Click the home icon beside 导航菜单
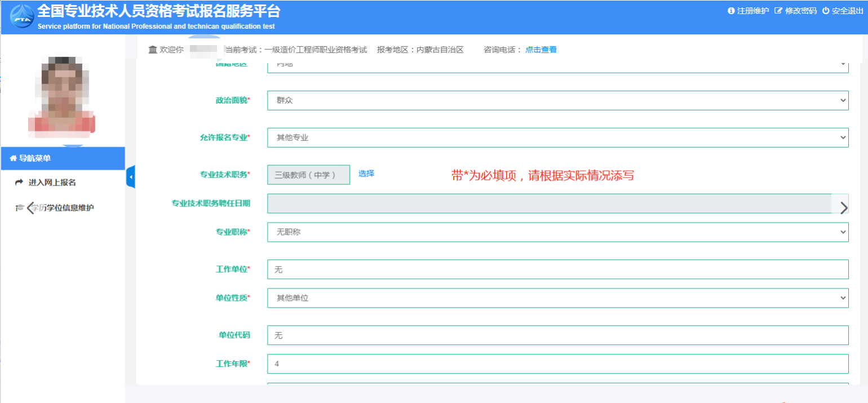The image size is (868, 403). click(13, 158)
